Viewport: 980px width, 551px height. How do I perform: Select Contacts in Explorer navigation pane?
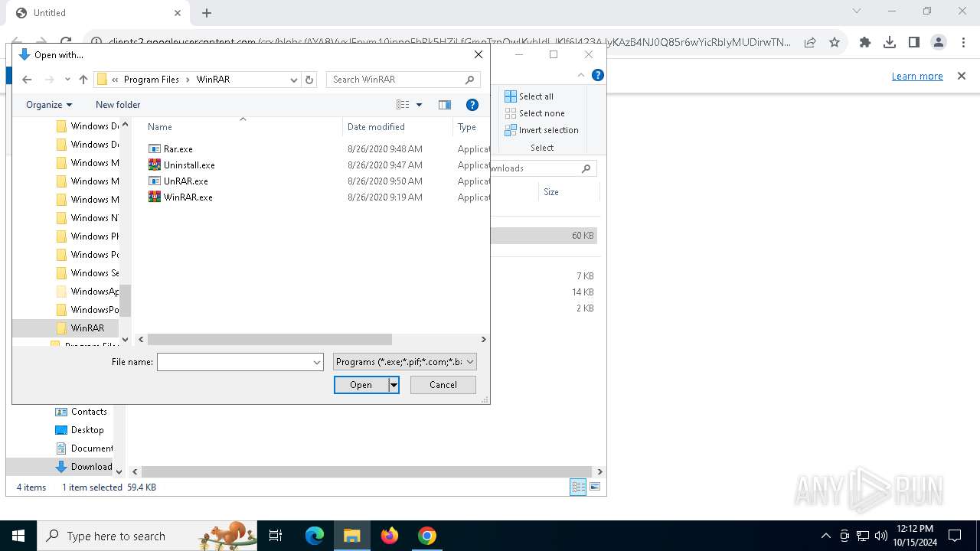coord(81,412)
